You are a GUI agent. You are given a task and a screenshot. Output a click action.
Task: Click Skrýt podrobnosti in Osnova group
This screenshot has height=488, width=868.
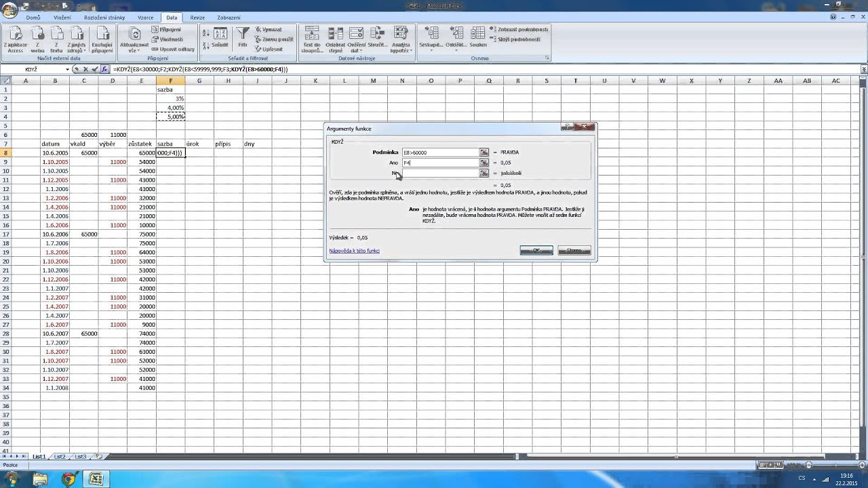pos(515,39)
